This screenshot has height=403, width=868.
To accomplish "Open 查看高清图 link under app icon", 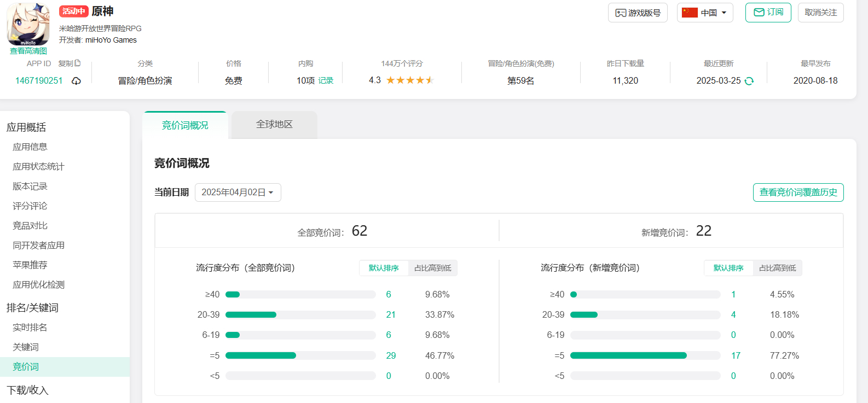I will coord(28,51).
